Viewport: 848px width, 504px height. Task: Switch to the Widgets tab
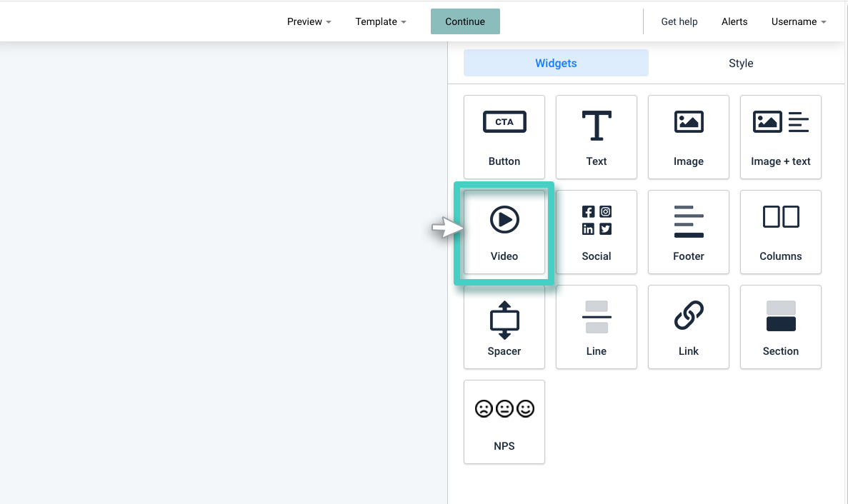click(x=556, y=64)
